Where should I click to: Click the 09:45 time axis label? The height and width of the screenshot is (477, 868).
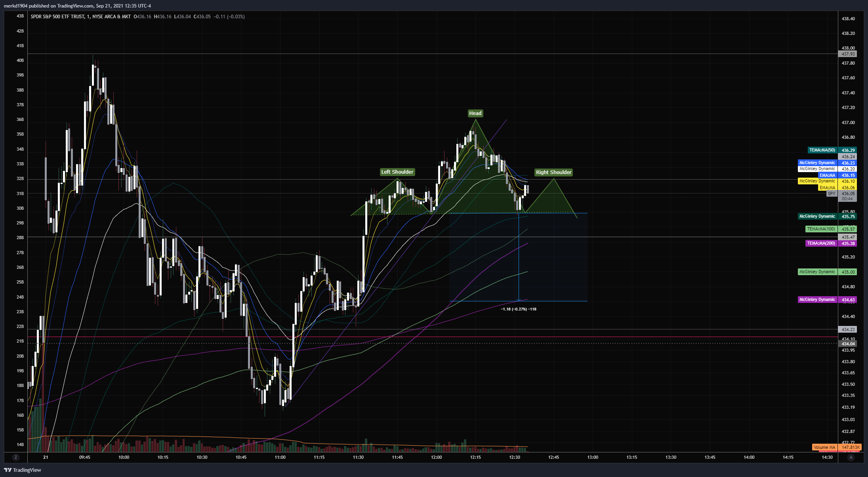pos(85,457)
